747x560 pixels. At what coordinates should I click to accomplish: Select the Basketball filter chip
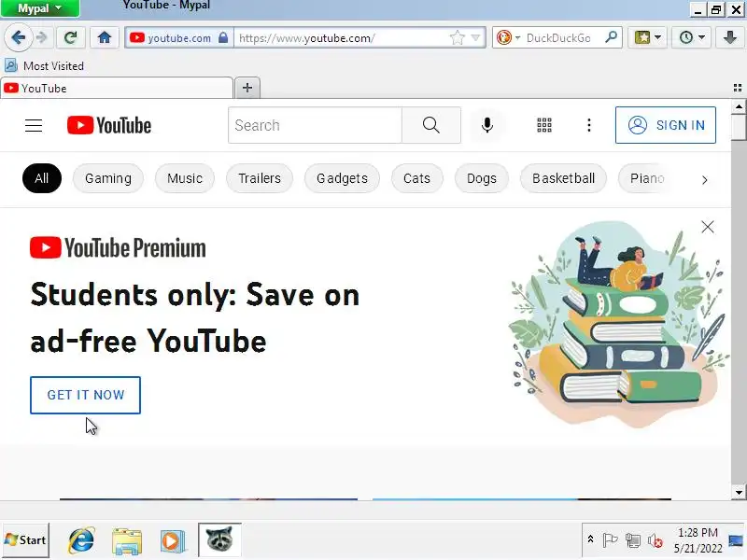[564, 178]
